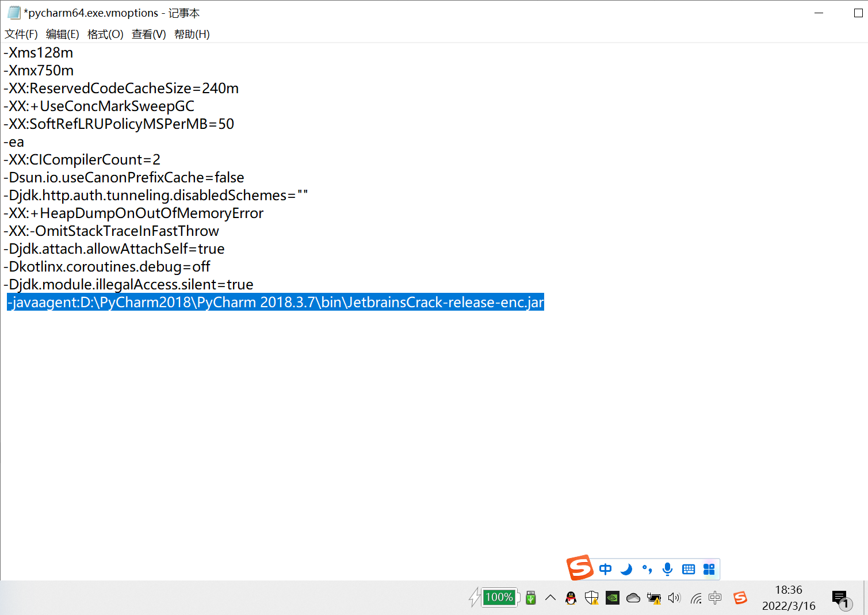Click the Sogou input method logo on floating bar
The height and width of the screenshot is (615, 868).
tap(580, 568)
